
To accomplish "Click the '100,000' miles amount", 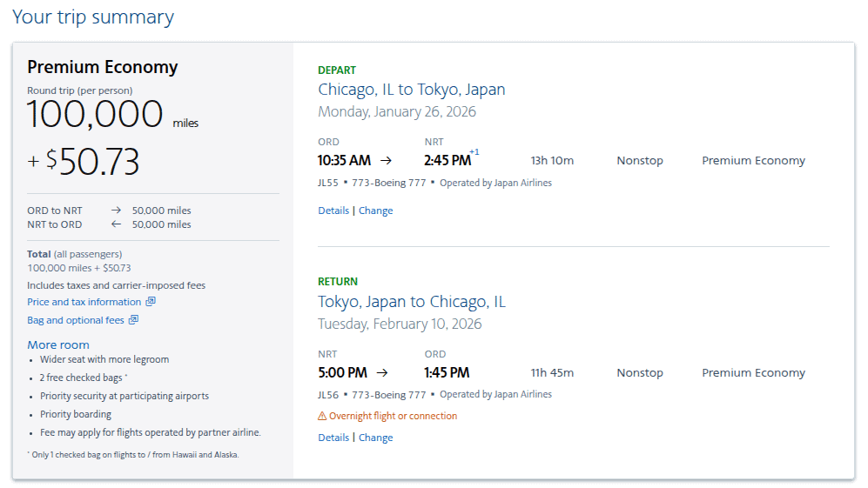I will pos(95,115).
